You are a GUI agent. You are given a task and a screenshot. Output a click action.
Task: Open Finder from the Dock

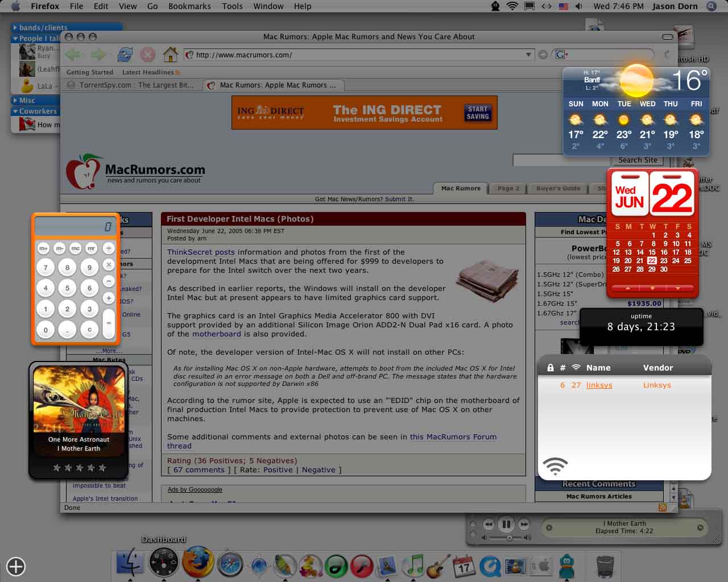point(130,563)
